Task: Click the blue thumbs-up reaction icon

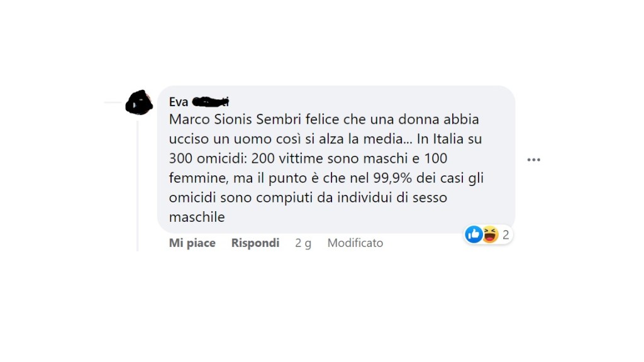Action: 473,235
